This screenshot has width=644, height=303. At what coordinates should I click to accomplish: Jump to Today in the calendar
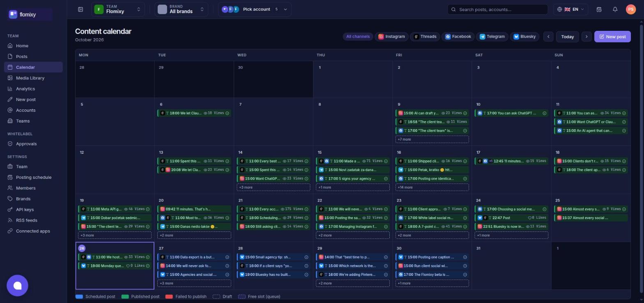(x=567, y=37)
